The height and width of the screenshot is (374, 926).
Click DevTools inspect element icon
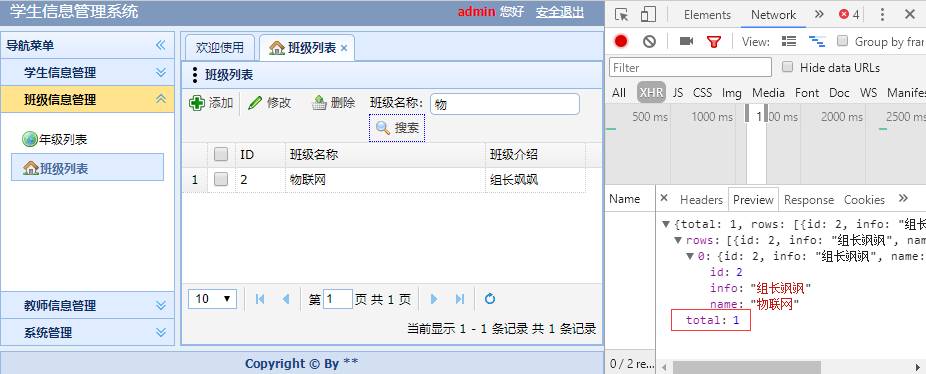point(621,15)
